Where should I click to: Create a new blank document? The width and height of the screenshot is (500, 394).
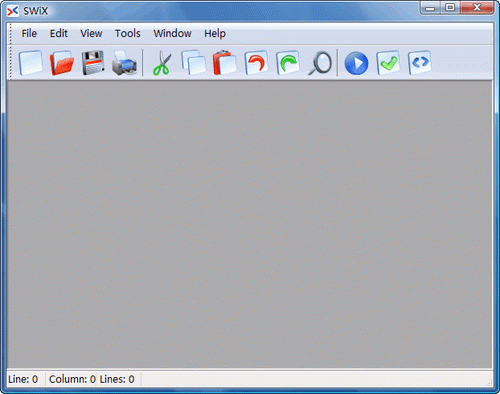[31, 63]
